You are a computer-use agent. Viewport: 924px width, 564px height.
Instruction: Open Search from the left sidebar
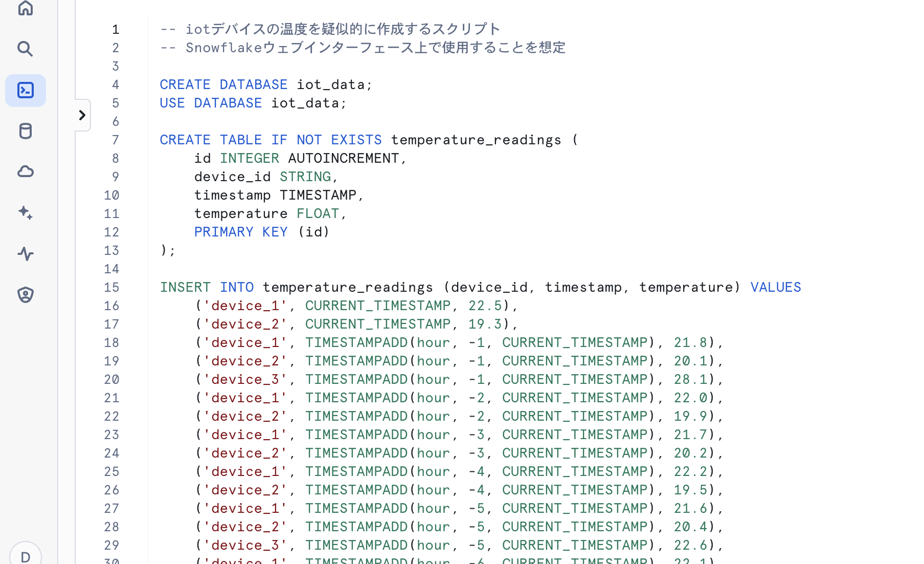click(25, 49)
